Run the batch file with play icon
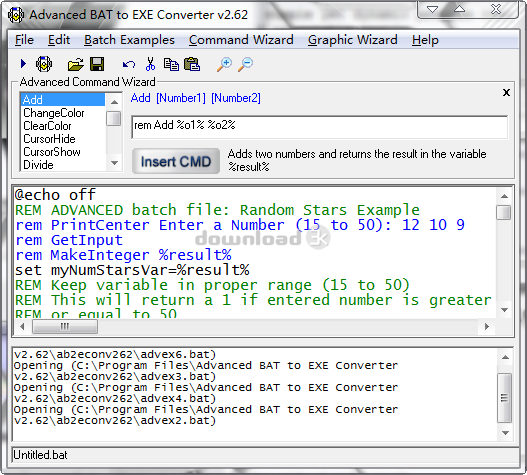The height and width of the screenshot is (475, 527). [23, 64]
